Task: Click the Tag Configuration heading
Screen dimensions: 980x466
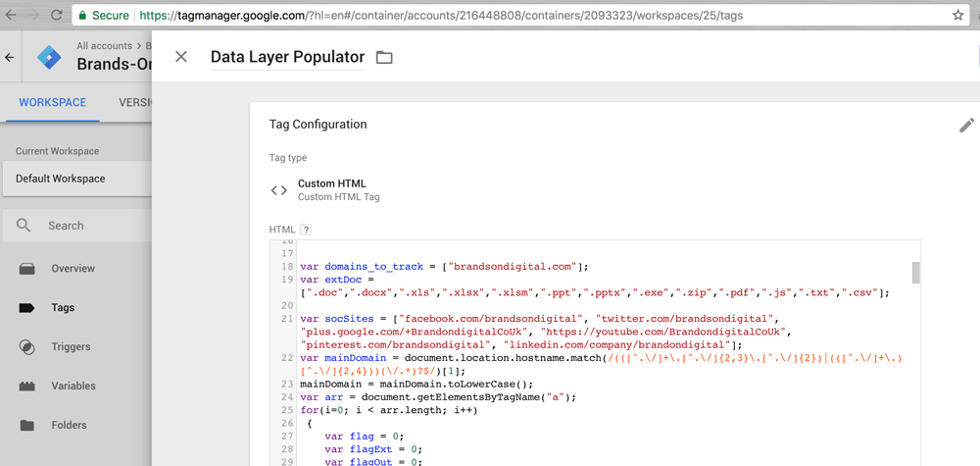Action: pos(318,125)
